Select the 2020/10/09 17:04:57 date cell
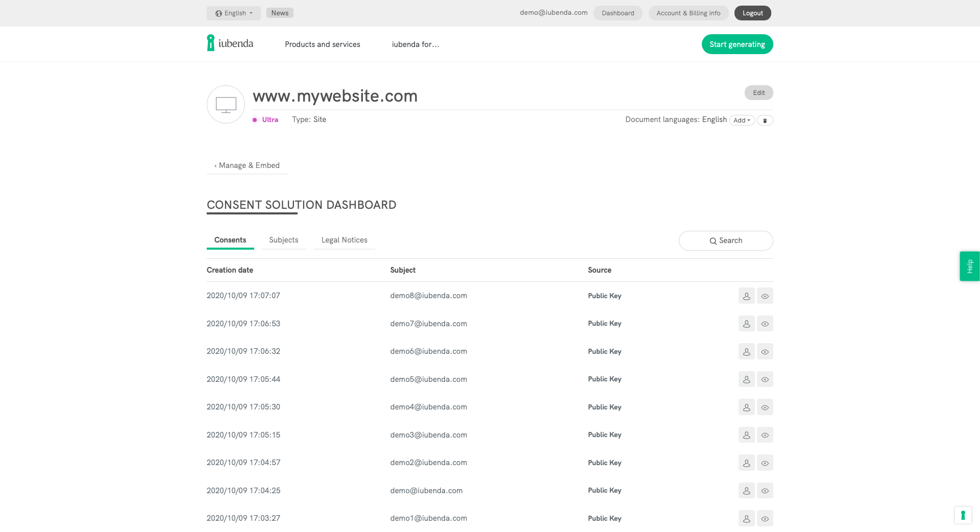The image size is (980, 532). tap(243, 463)
